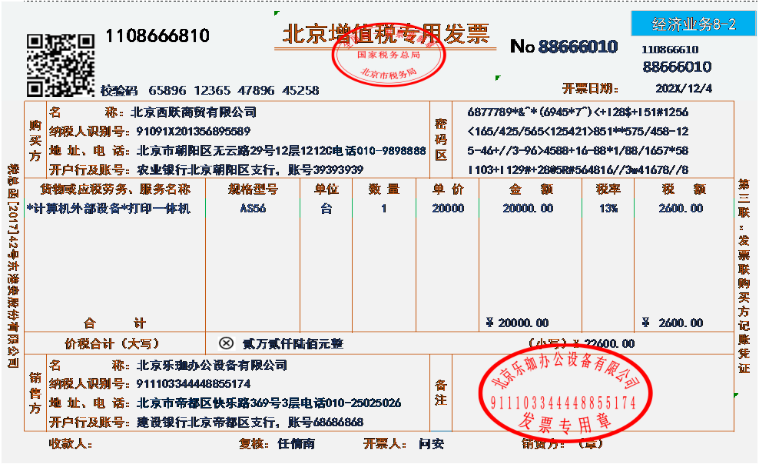Click unit value 台
The height and width of the screenshot is (464, 759).
pyautogui.click(x=326, y=209)
